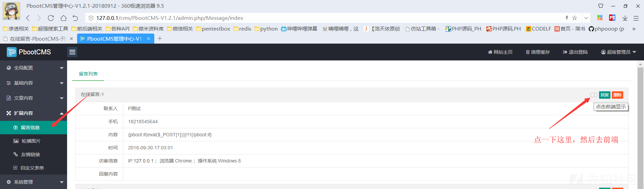Open the python bookmark folder
644x189 pixels.
266,29
